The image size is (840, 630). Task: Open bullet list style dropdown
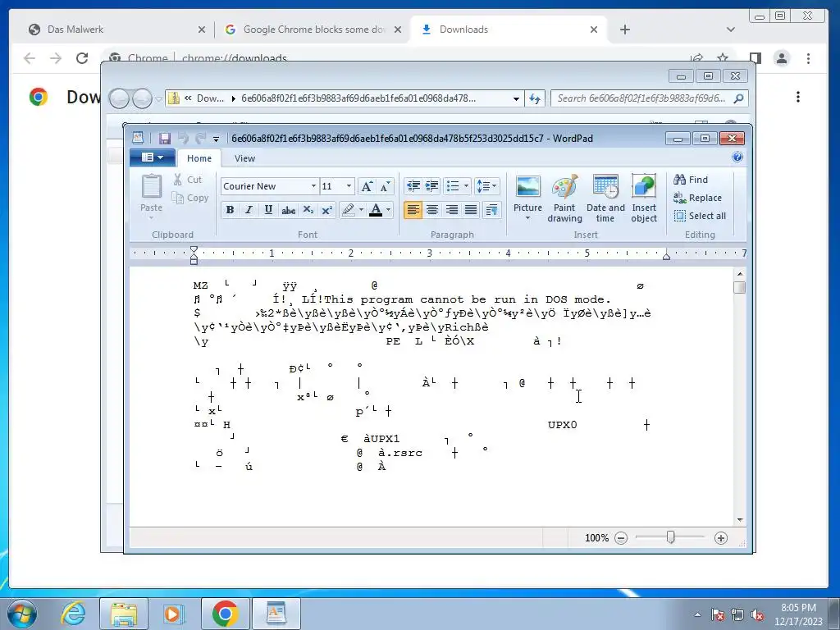[x=466, y=186]
